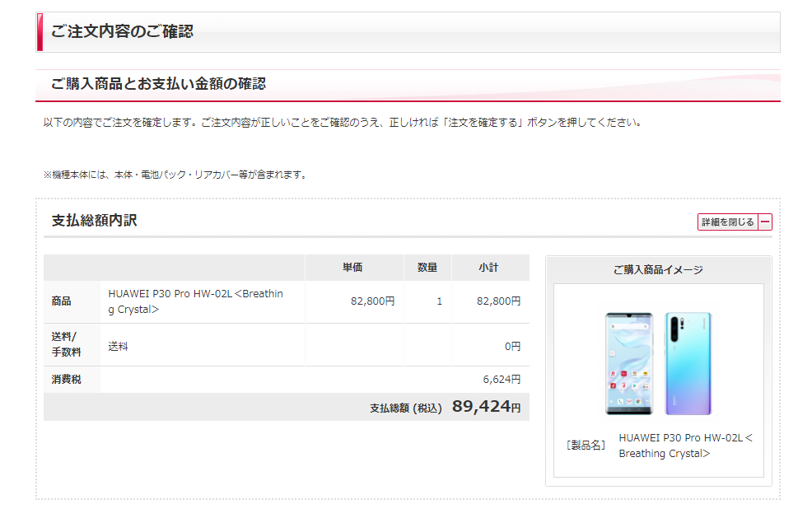812x532 pixels.
Task: Click the 支払総額内訳 heading
Action: pos(94,221)
